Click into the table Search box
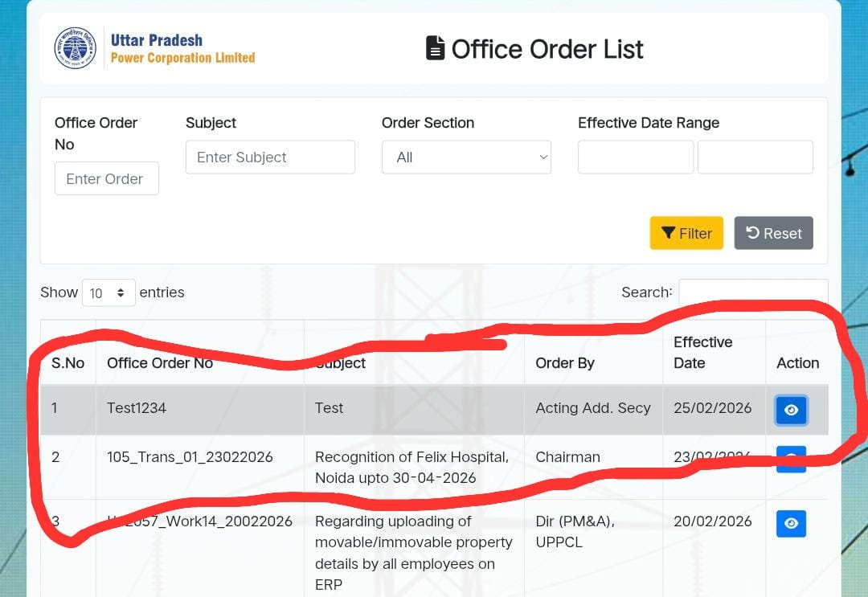 click(753, 292)
